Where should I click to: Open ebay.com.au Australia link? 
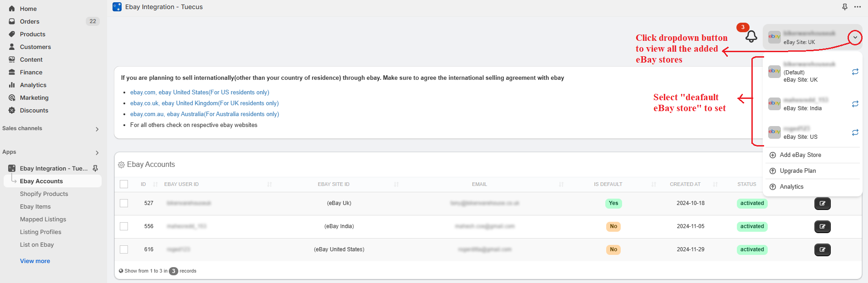[x=205, y=114]
